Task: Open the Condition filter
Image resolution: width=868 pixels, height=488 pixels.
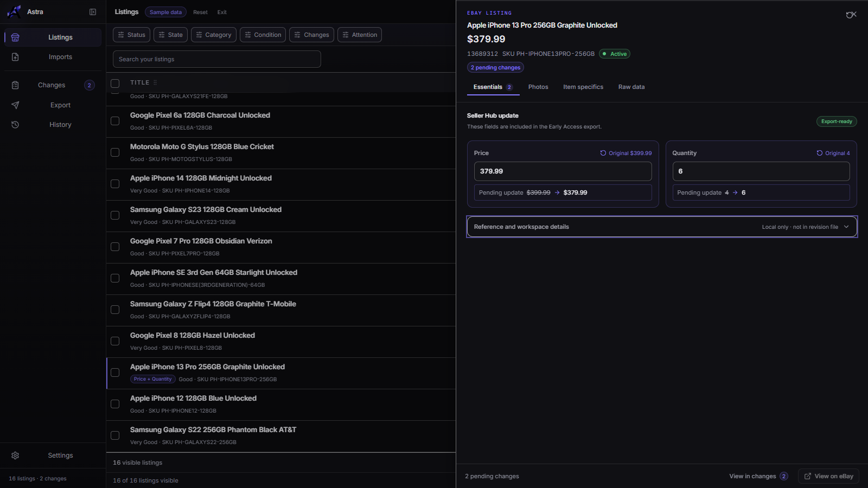Action: pyautogui.click(x=263, y=35)
